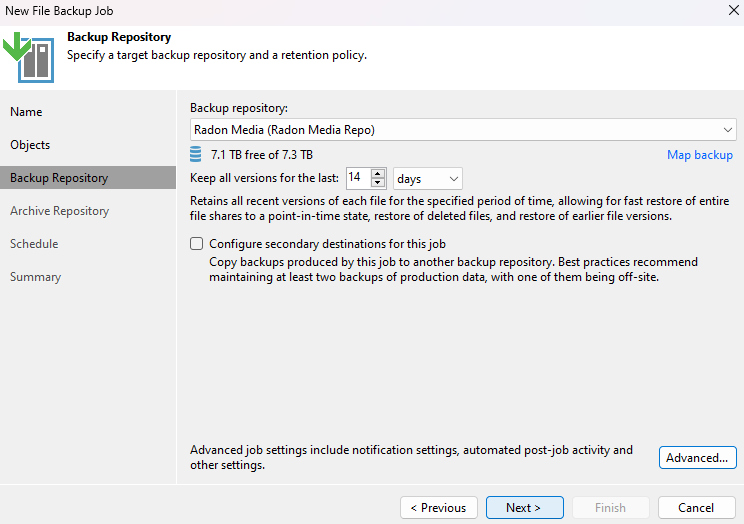This screenshot has width=744, height=524.
Task: Open Advanced job settings
Action: (698, 458)
